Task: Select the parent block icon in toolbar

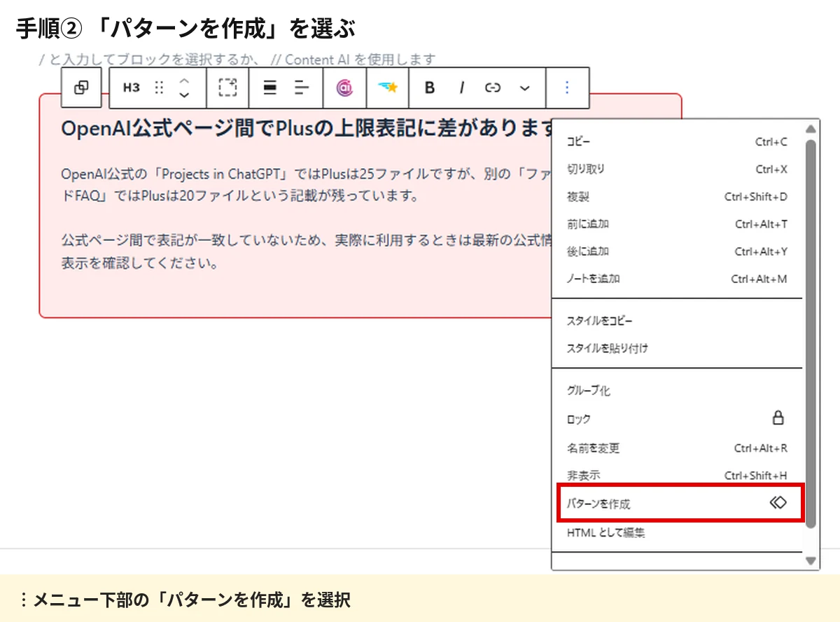Action: click(81, 88)
